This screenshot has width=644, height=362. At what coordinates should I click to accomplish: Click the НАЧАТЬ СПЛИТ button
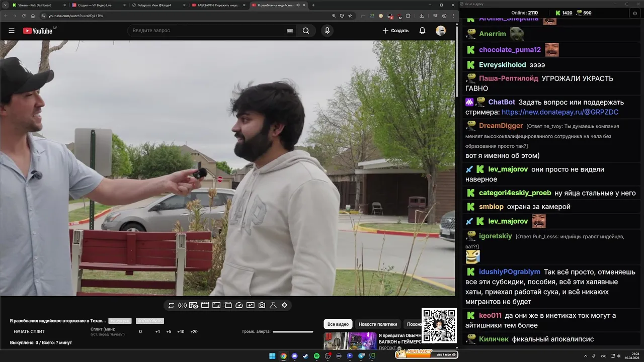pos(29,332)
